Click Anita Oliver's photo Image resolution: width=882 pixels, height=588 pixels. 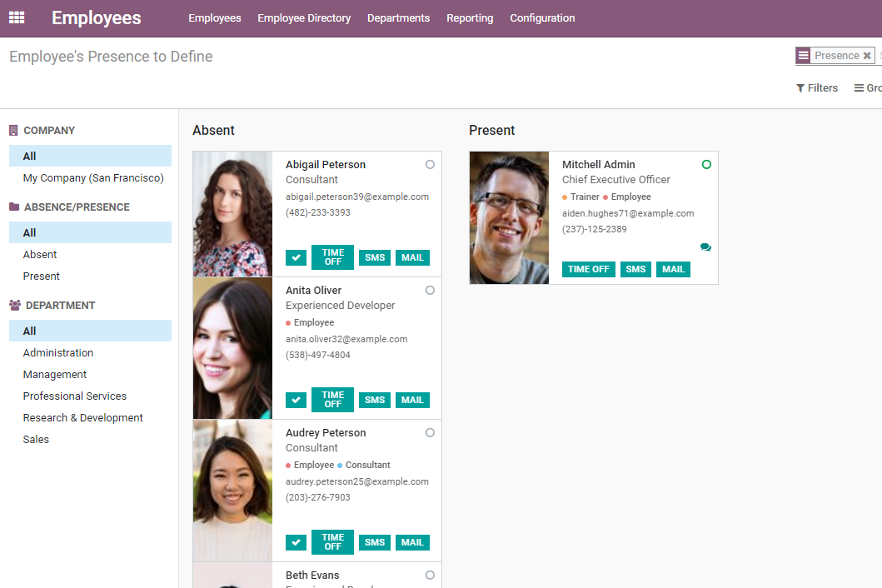tap(232, 348)
